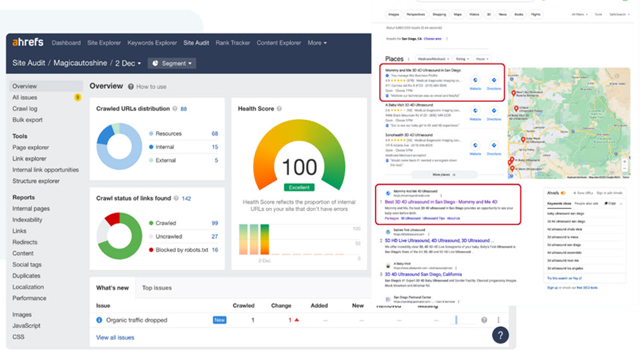
Task: Open Site Explorer in navigation
Action: tap(104, 43)
